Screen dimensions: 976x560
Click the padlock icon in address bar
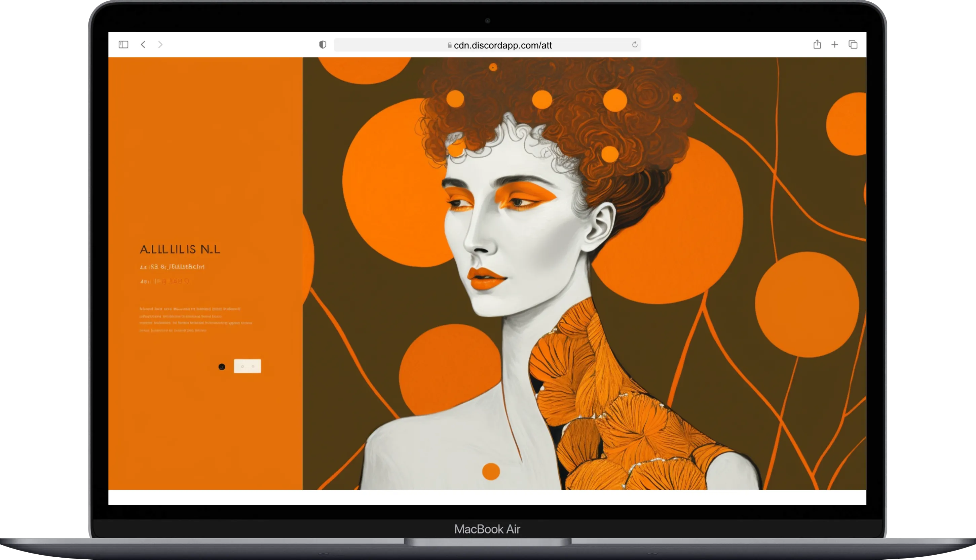[x=449, y=45]
